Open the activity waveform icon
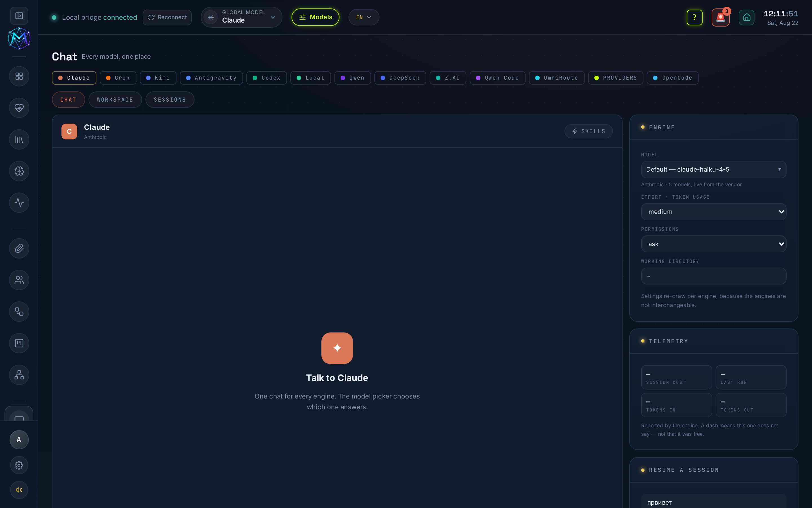 (x=19, y=203)
